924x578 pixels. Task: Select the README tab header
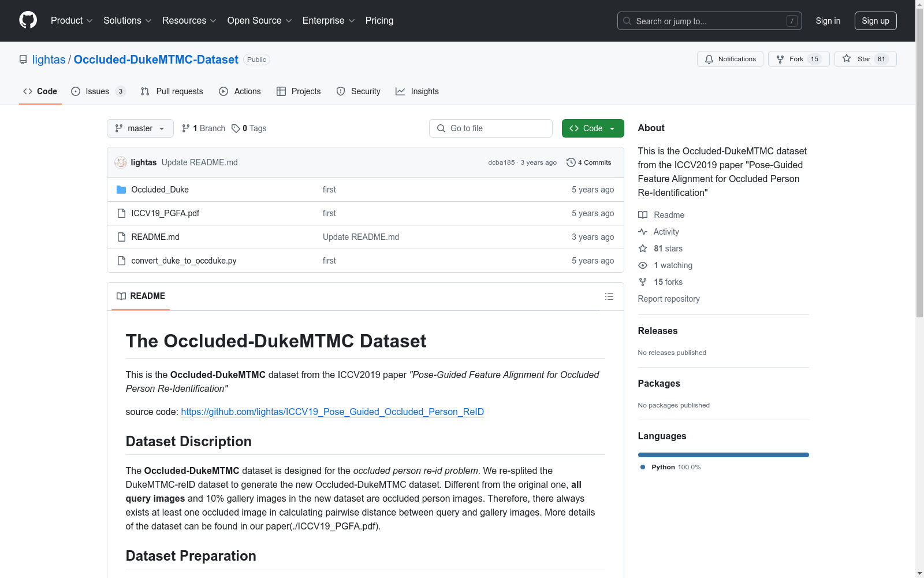(x=141, y=296)
